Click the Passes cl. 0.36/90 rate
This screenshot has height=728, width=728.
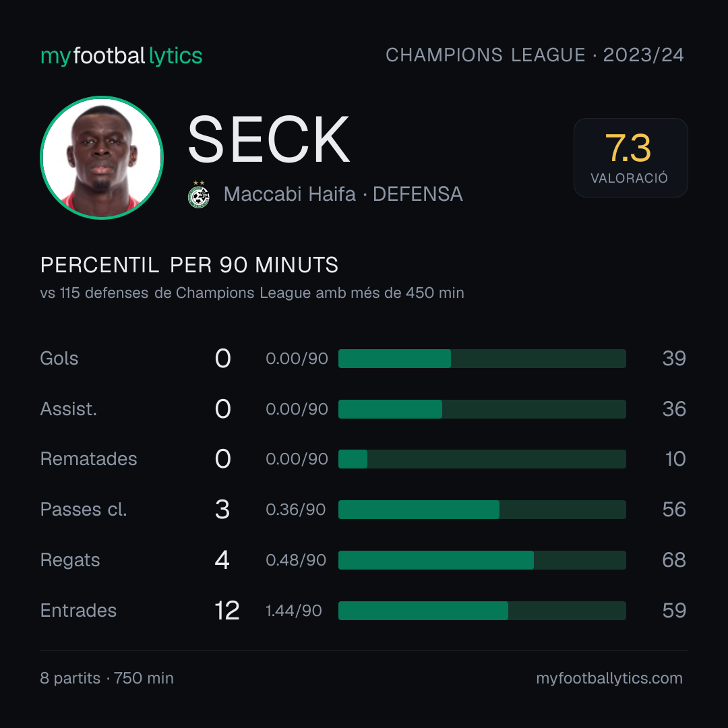pos(296,510)
